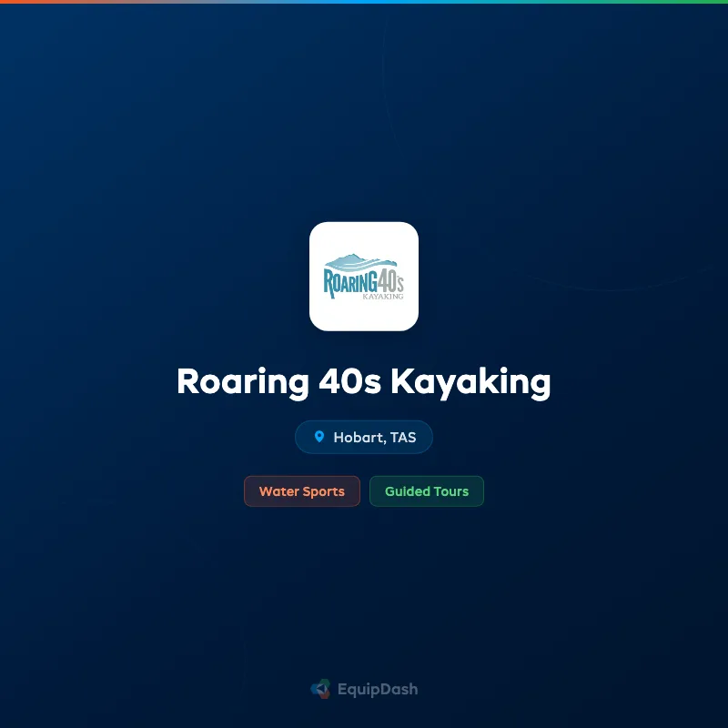Viewport: 728px width, 728px height.
Task: Enable the Hobart, TAS location filter
Action: click(364, 437)
